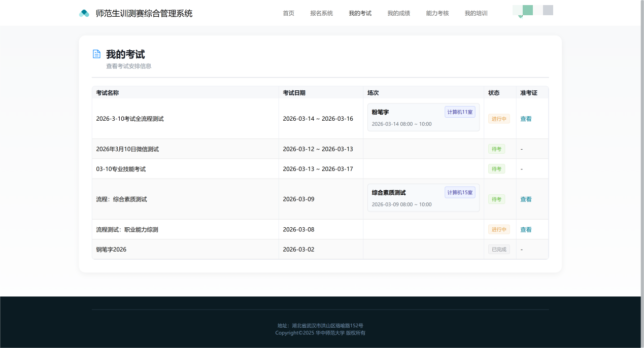Click 待考 status of 2026年3月10日微信测试
This screenshot has width=644, height=348.
[x=496, y=149]
